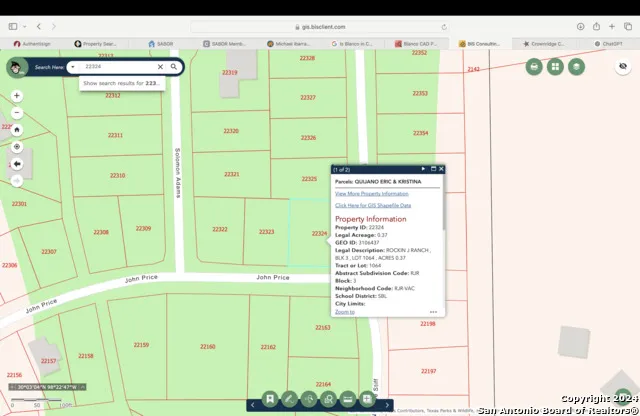Screen dimensions: 640x416
Task: Open the popup more options ellipsis
Action: click(433, 312)
